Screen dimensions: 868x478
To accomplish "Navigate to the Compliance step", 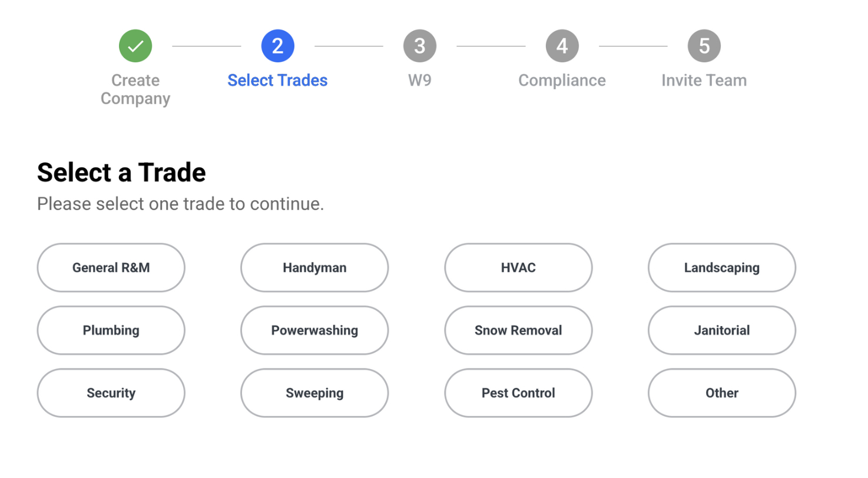I will click(561, 45).
